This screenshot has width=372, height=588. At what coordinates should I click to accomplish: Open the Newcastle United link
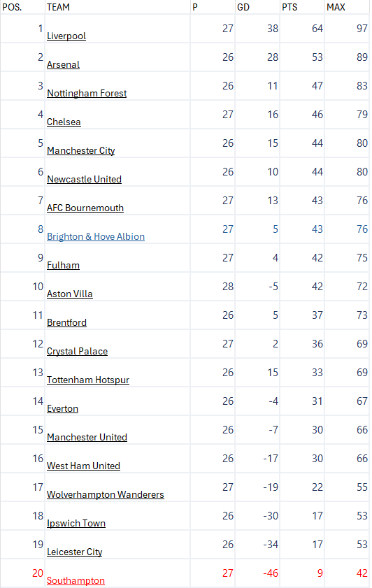tap(84, 179)
